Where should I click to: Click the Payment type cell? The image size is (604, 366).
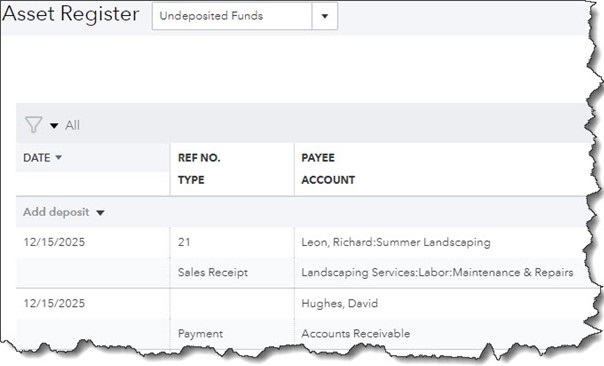pos(200,334)
